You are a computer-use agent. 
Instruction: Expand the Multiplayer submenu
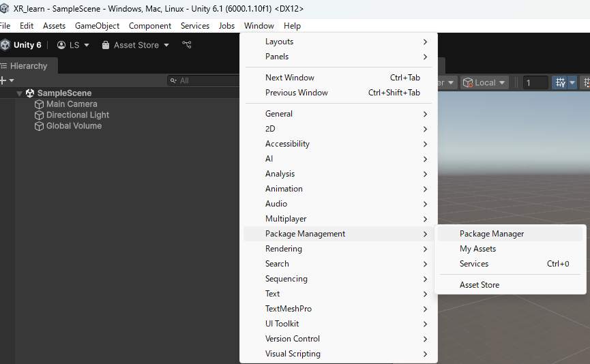coord(338,219)
